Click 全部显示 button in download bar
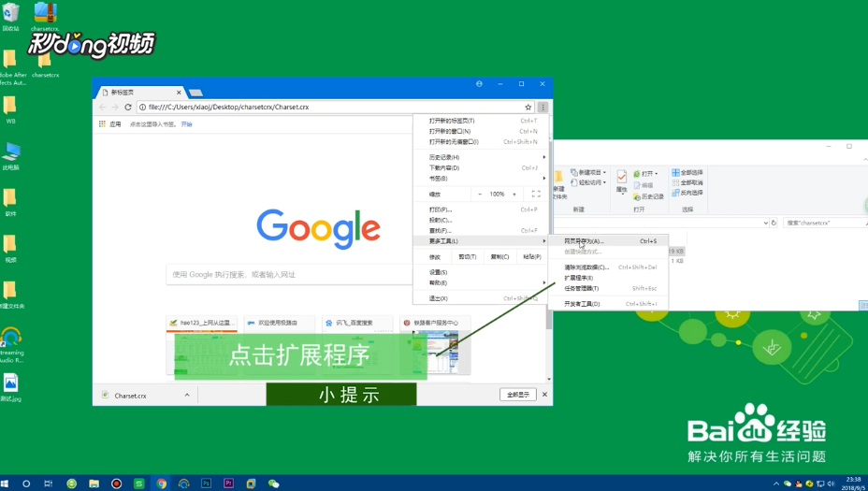Image resolution: width=868 pixels, height=491 pixels. 518,395
